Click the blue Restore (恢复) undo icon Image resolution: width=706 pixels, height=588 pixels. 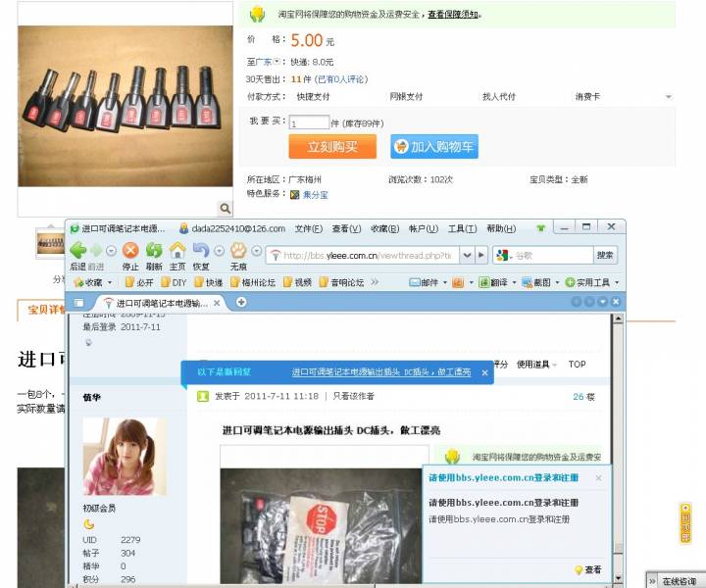[201, 251]
